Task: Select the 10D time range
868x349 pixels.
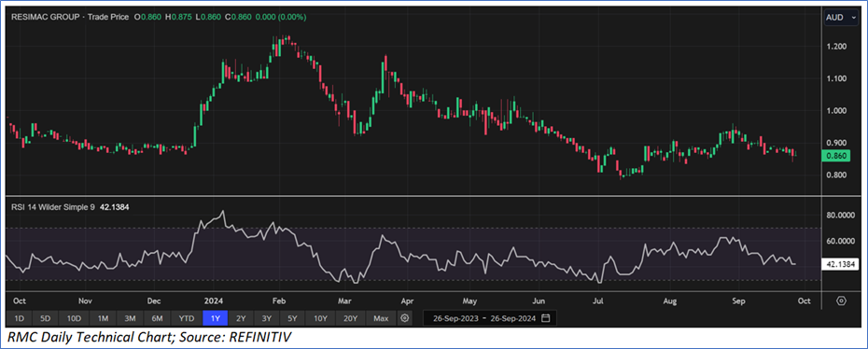Action: tap(74, 318)
